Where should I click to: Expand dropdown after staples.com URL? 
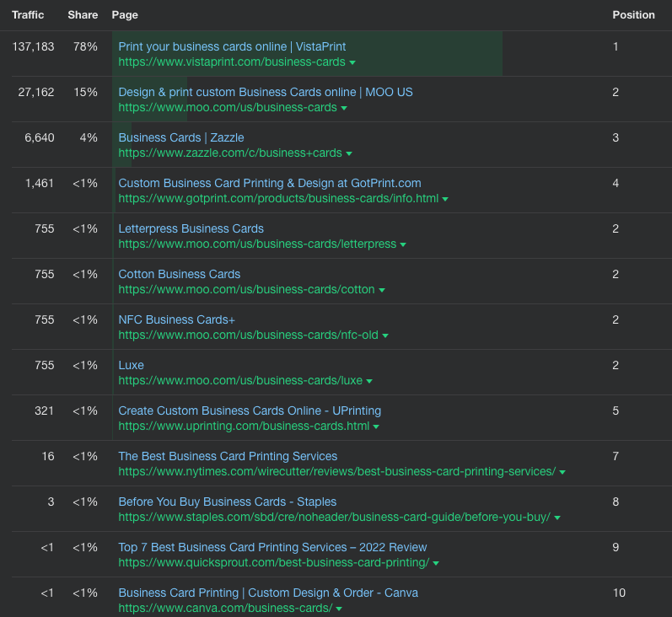tap(557, 518)
